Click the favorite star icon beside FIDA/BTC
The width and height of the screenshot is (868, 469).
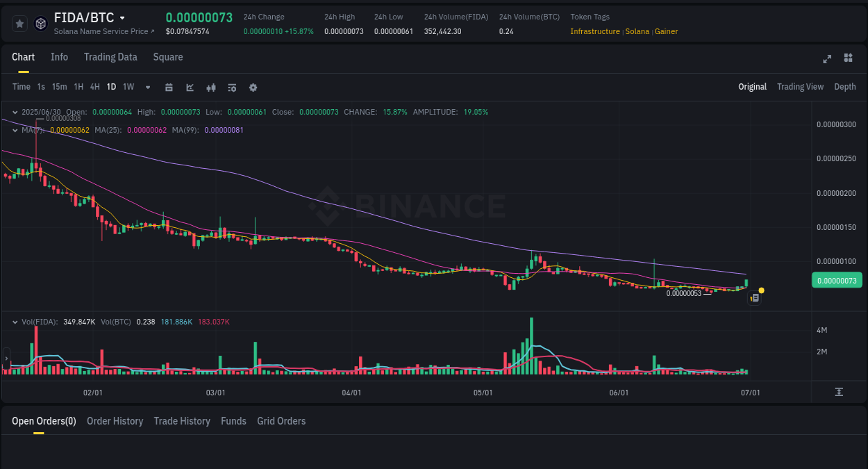pyautogui.click(x=19, y=23)
